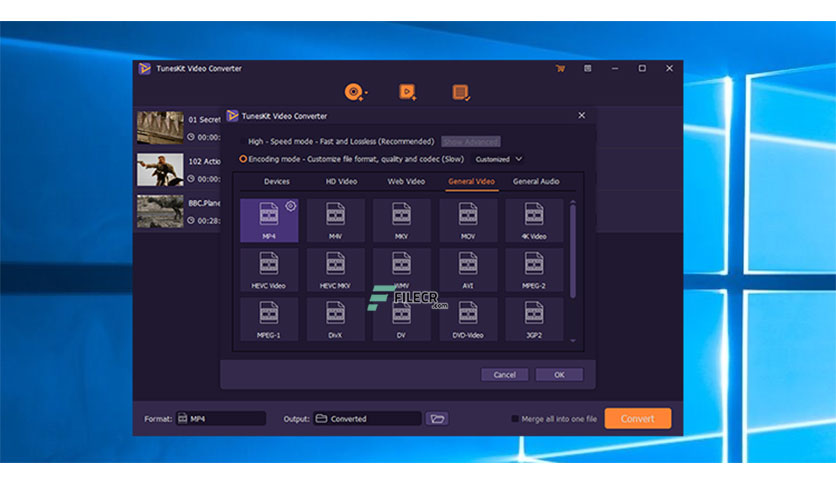836x484 pixels.
Task: Confirm with the OK button
Action: [x=559, y=375]
